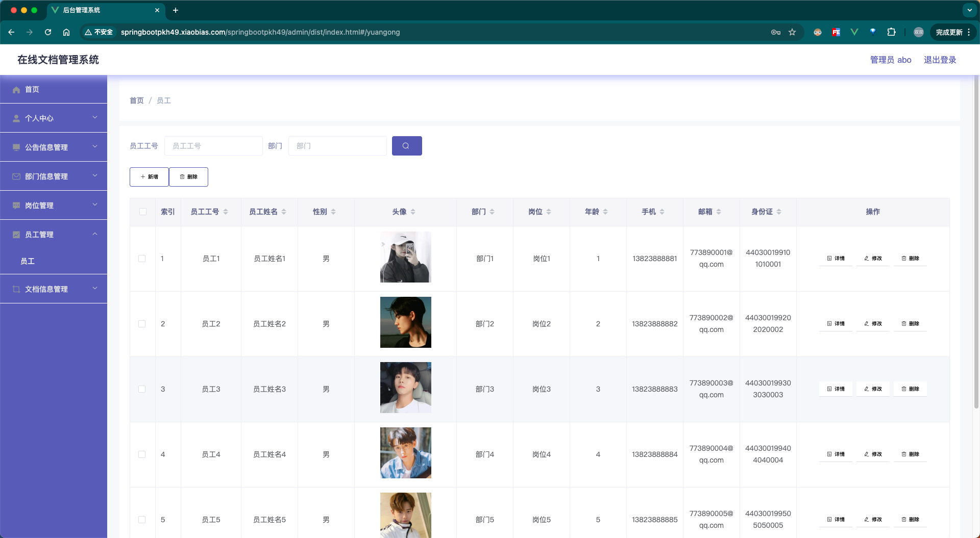This screenshot has width=980, height=538.
Task: Sort table by 手机 column sort icon
Action: coord(662,212)
